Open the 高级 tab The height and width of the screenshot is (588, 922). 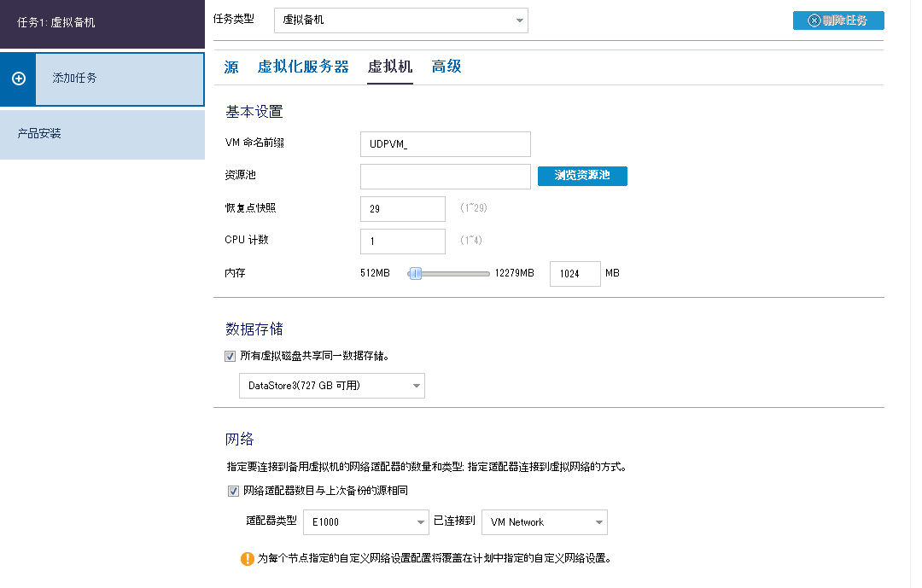pos(446,67)
